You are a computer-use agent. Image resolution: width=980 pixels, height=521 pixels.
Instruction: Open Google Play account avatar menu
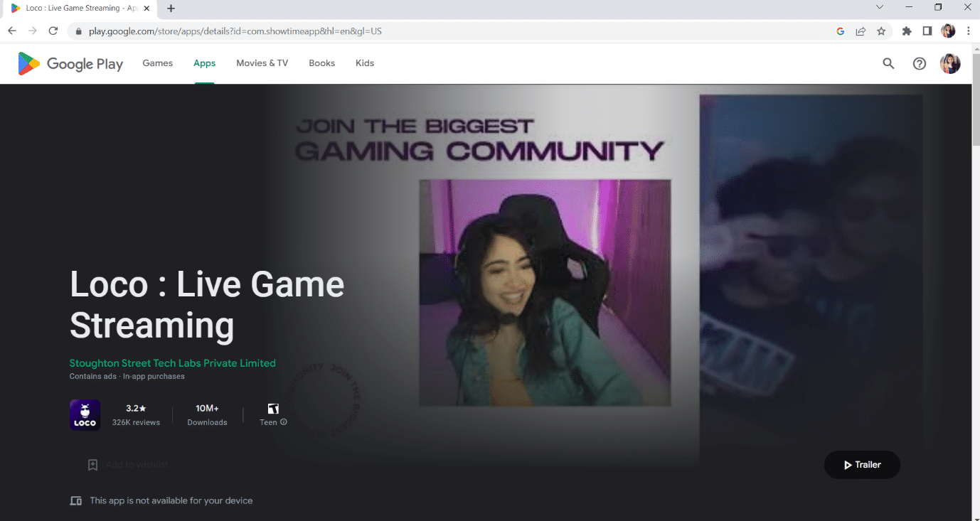click(x=950, y=63)
